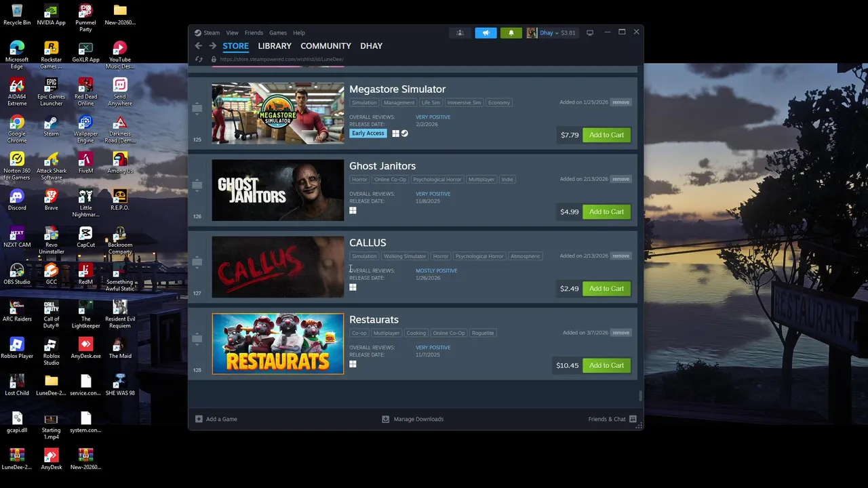The height and width of the screenshot is (488, 868).
Task: Click the Psychological Horror tag on Ghost Janitors
Action: tap(437, 180)
